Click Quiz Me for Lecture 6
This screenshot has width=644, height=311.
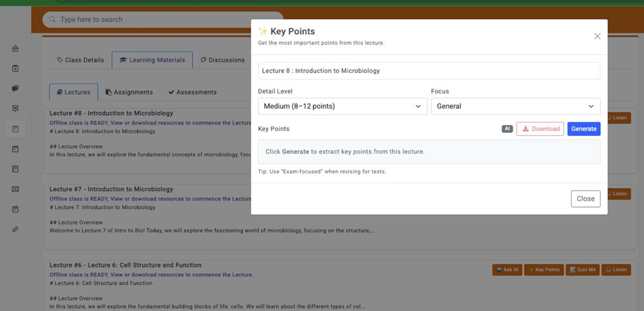582,270
